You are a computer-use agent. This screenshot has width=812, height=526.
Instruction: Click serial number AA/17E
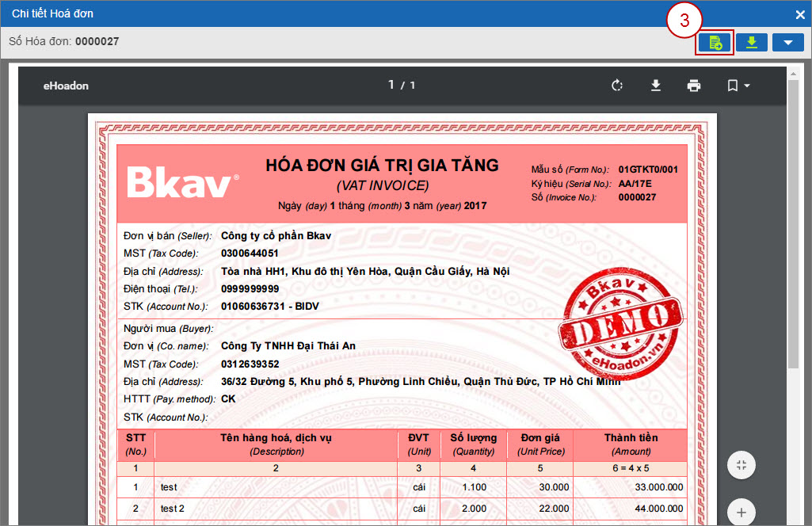(x=635, y=184)
